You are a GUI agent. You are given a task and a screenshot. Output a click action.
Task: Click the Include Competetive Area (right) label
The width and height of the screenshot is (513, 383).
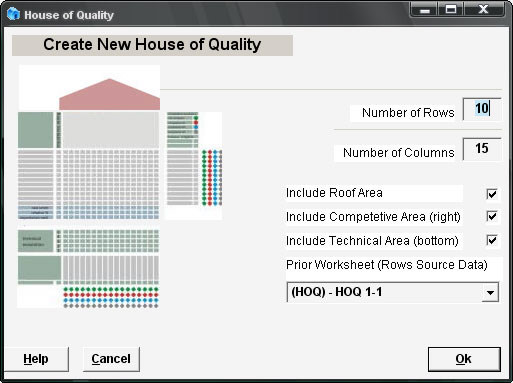(373, 217)
